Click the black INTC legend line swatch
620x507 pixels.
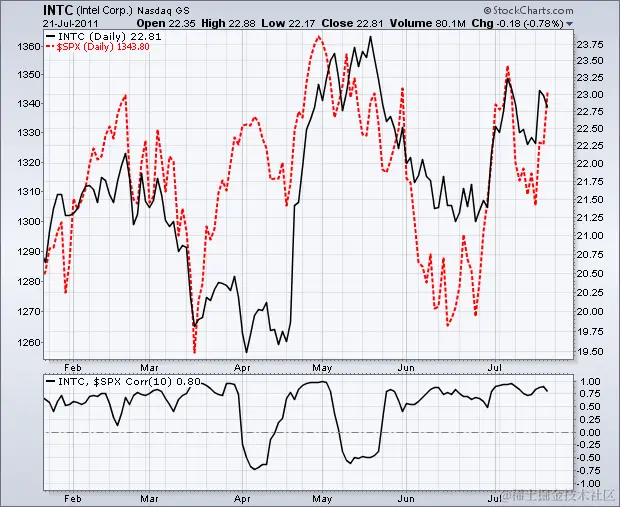click(x=51, y=36)
